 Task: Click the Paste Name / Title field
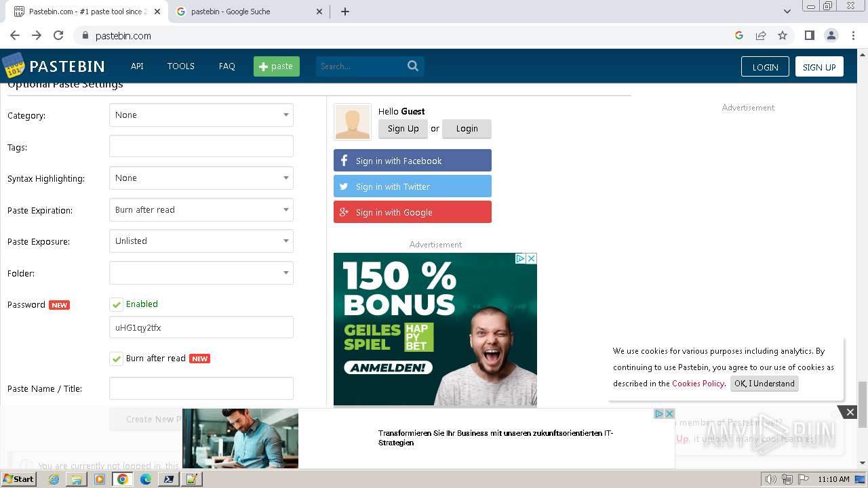(201, 389)
